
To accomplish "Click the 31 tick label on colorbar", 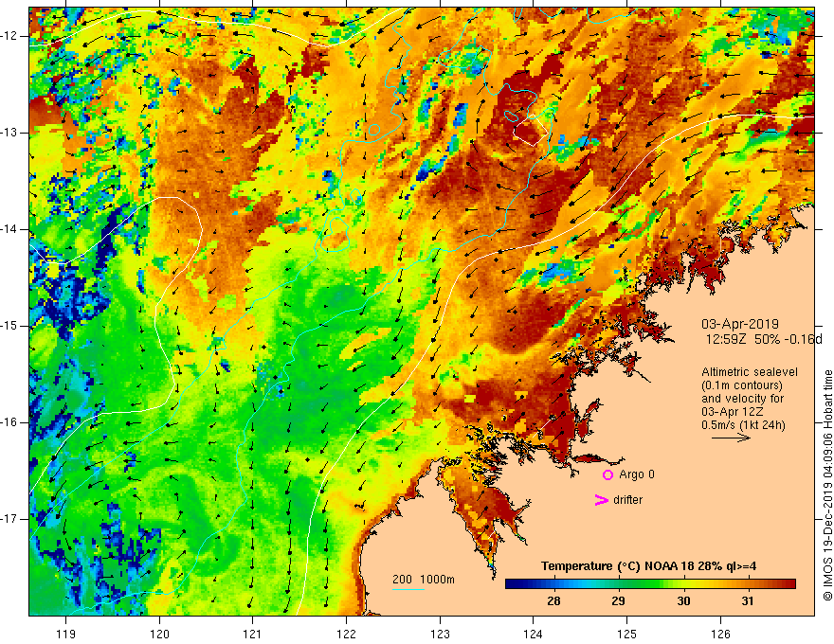I will pyautogui.click(x=748, y=601).
